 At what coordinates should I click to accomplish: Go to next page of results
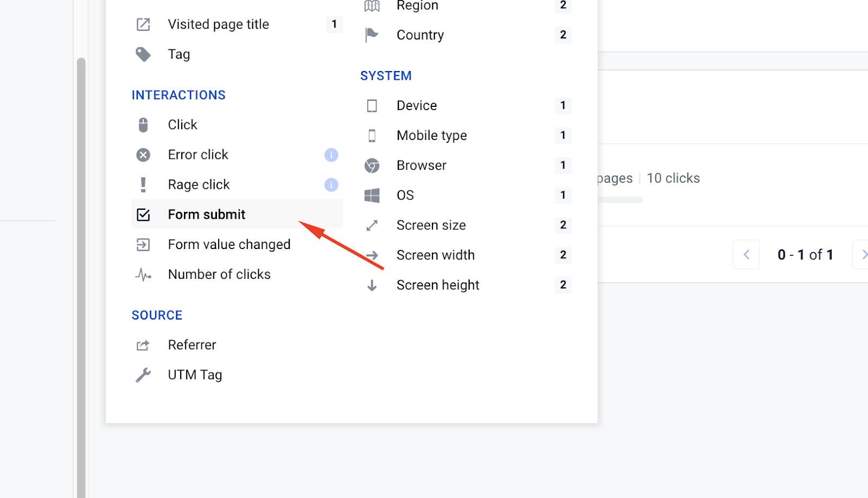coord(862,254)
